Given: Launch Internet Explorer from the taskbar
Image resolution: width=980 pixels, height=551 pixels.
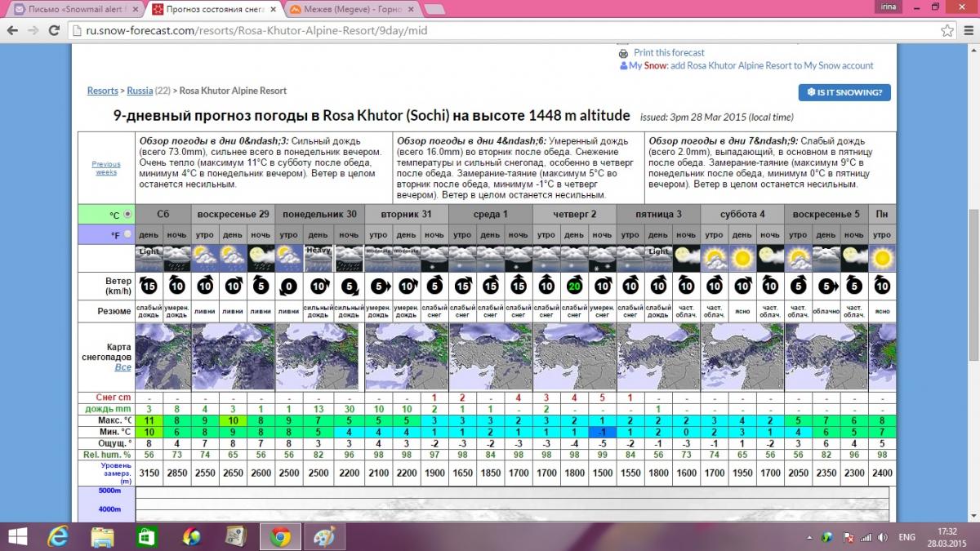Looking at the screenshot, I should pyautogui.click(x=60, y=536).
